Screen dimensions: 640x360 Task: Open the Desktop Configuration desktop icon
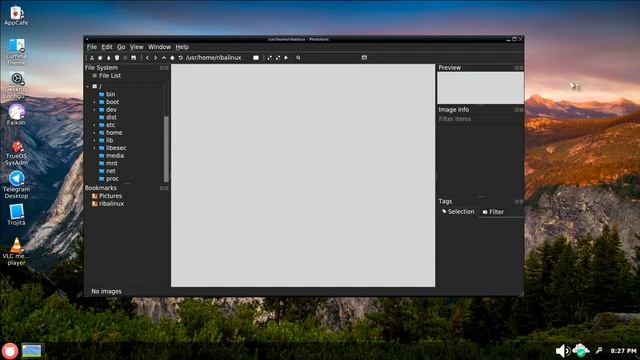(x=16, y=85)
